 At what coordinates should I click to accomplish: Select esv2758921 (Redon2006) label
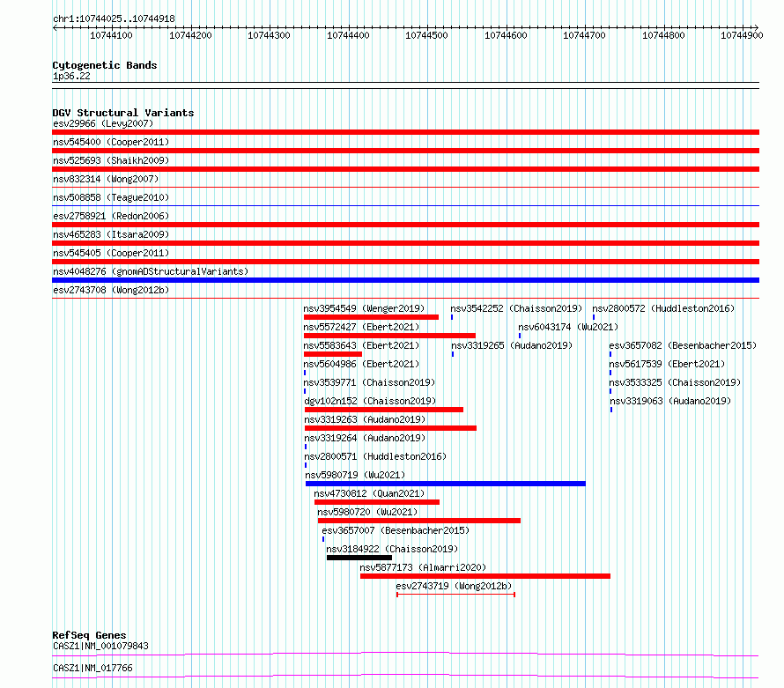(x=111, y=216)
